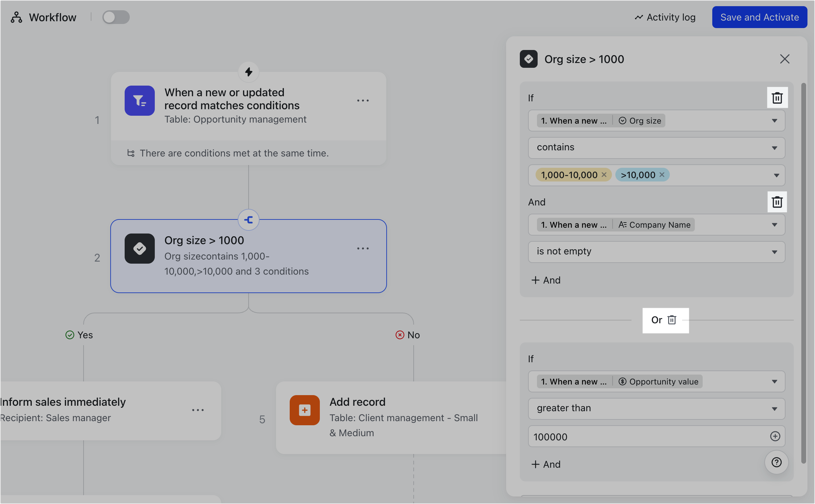
Task: Click the Workflow icon in the top-left corner
Action: pos(16,17)
